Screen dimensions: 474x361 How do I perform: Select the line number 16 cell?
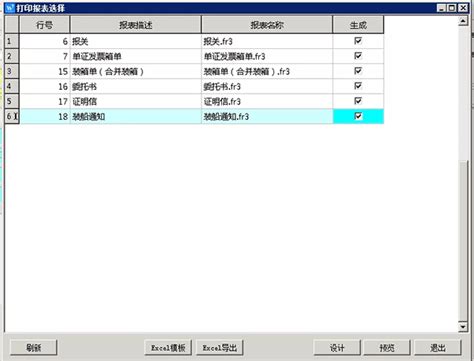(x=45, y=86)
